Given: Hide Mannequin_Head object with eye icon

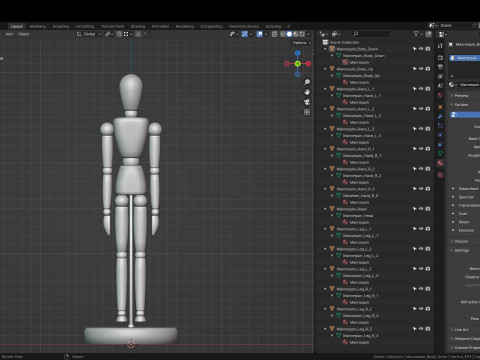Looking at the screenshot, I should coord(421,209).
